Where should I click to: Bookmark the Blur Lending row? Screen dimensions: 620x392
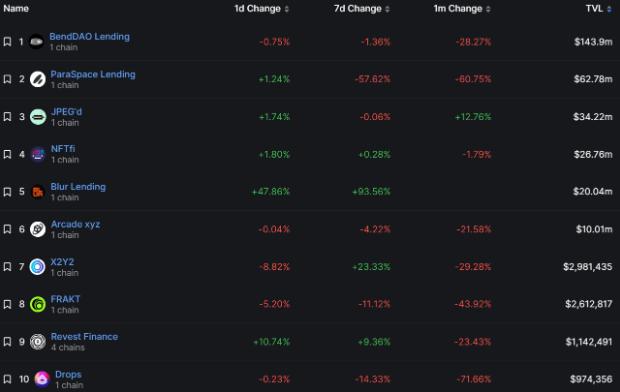(x=7, y=192)
